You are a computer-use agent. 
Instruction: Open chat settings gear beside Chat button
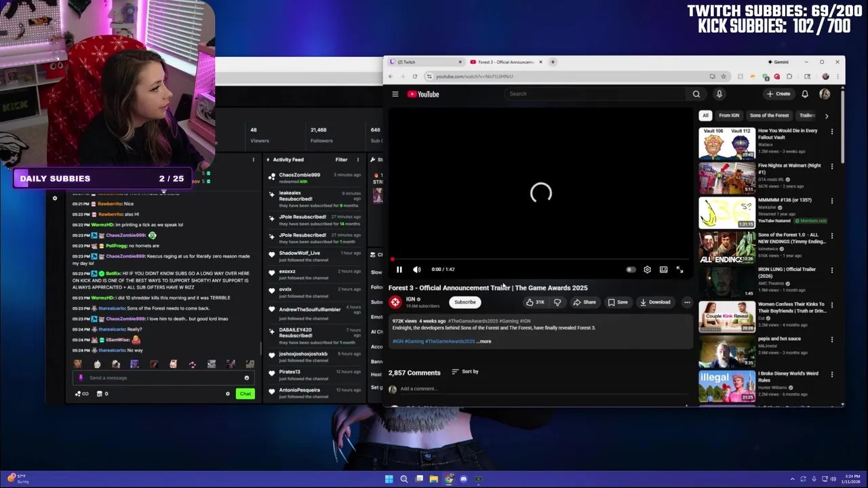228,394
